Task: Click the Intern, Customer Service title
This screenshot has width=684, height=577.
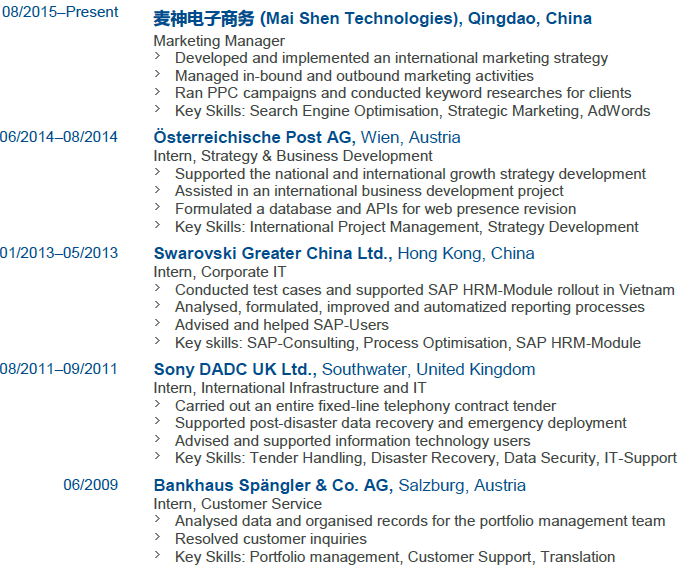Action: pos(237,504)
